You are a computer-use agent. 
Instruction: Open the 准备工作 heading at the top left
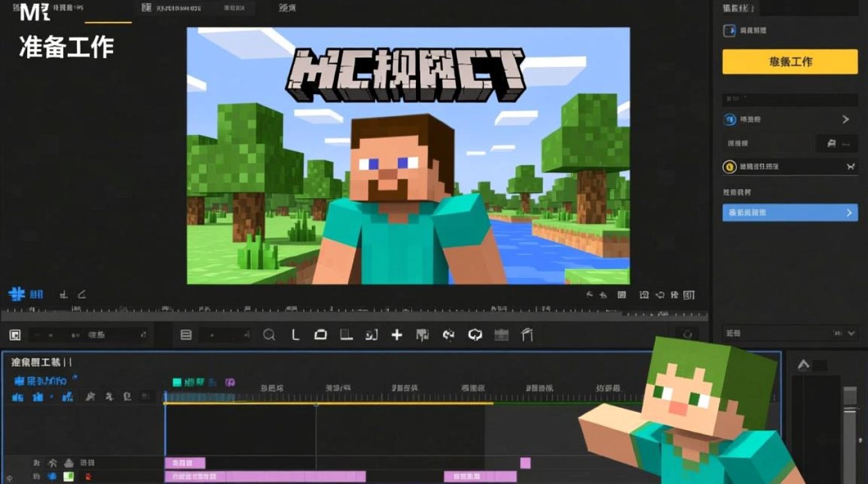click(67, 47)
